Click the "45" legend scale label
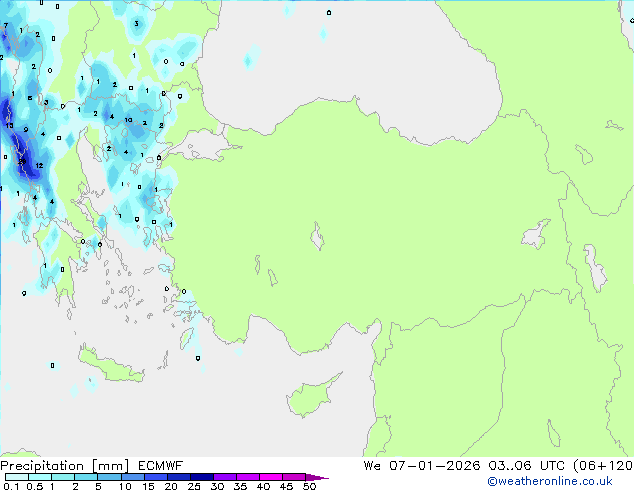This screenshot has height=490, width=634. pyautogui.click(x=286, y=486)
